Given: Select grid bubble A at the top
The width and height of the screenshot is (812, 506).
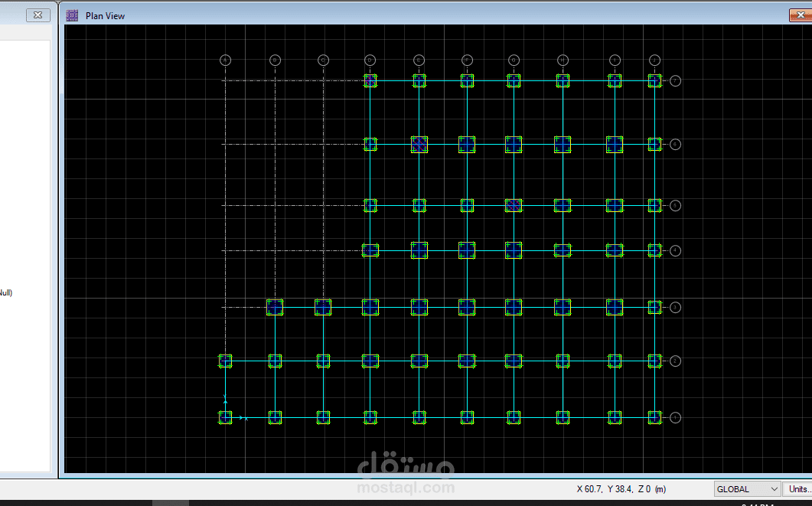Looking at the screenshot, I should pyautogui.click(x=225, y=60).
